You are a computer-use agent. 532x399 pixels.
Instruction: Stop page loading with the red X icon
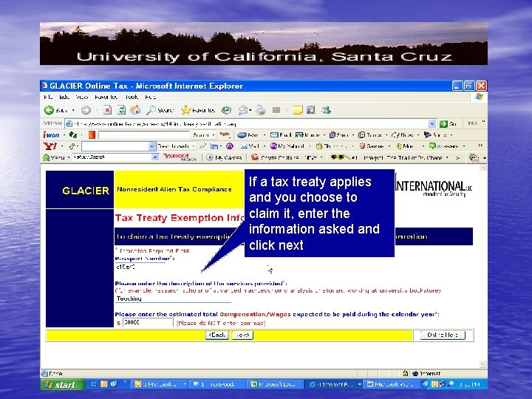point(107,110)
